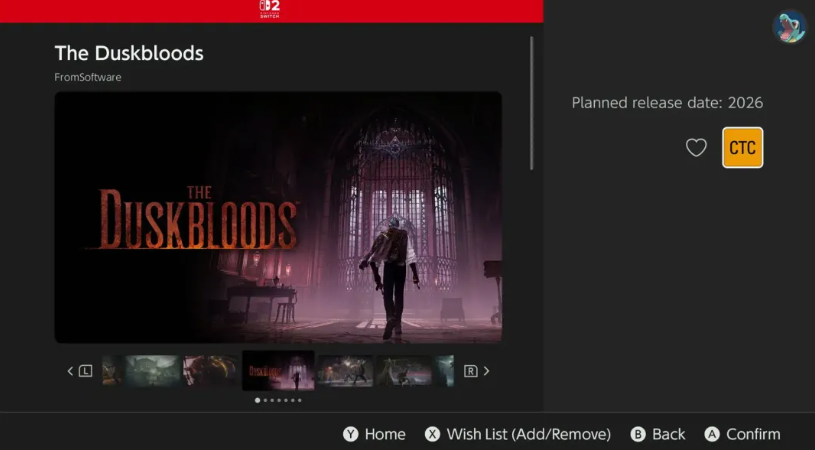Click the B button icon in footer
Screen dimensions: 815x450
(638, 434)
